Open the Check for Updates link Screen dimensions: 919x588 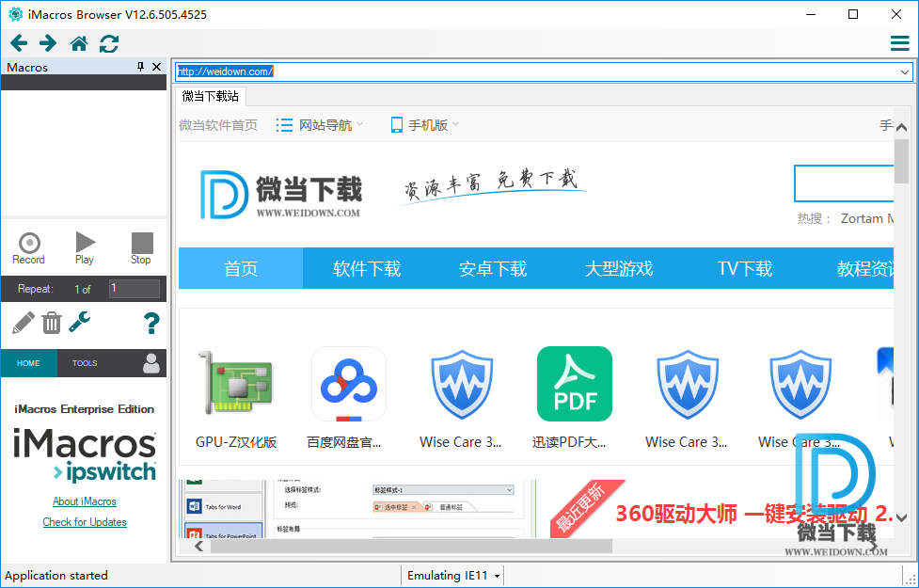pyautogui.click(x=85, y=522)
